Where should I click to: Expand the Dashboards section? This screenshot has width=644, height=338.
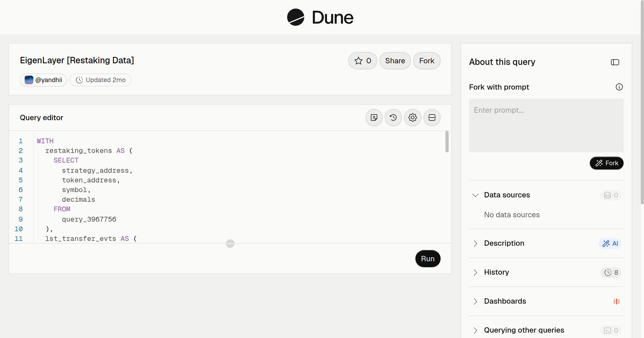pos(475,301)
